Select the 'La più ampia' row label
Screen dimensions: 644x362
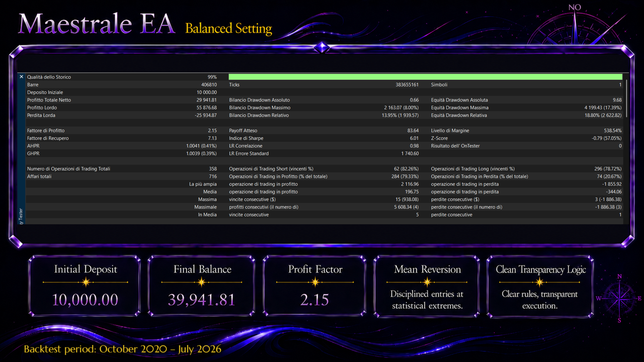coord(203,184)
